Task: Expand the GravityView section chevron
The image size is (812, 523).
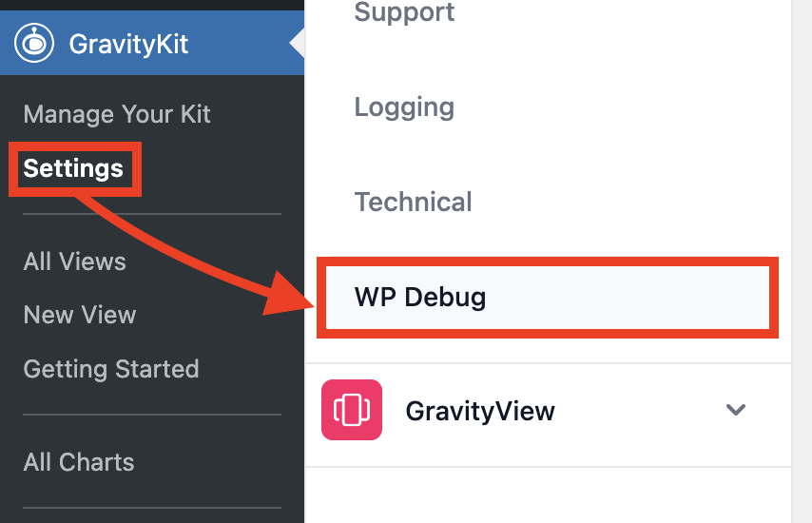Action: tap(735, 410)
